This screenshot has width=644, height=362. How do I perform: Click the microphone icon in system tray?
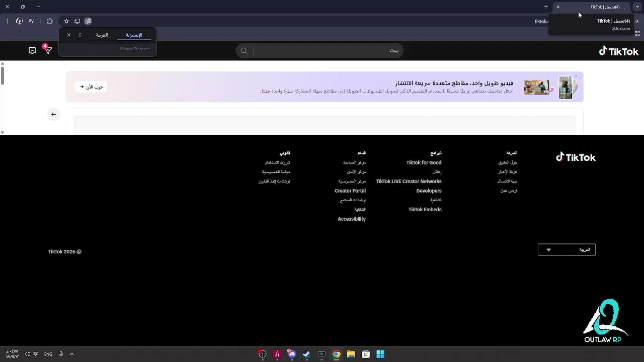pyautogui.click(x=61, y=354)
